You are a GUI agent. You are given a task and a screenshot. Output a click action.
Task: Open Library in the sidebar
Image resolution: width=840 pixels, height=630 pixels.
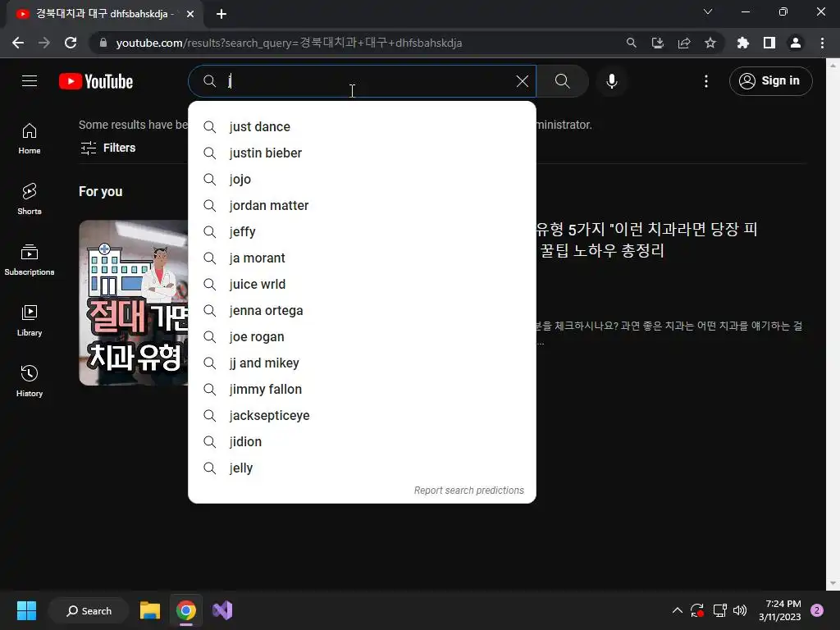tap(30, 321)
